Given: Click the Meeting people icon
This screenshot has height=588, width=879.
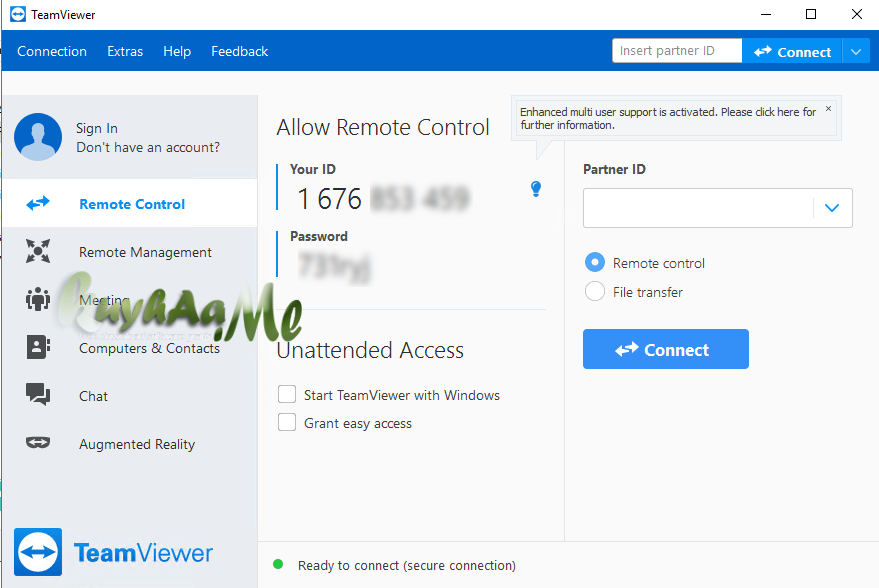Looking at the screenshot, I should (x=38, y=299).
